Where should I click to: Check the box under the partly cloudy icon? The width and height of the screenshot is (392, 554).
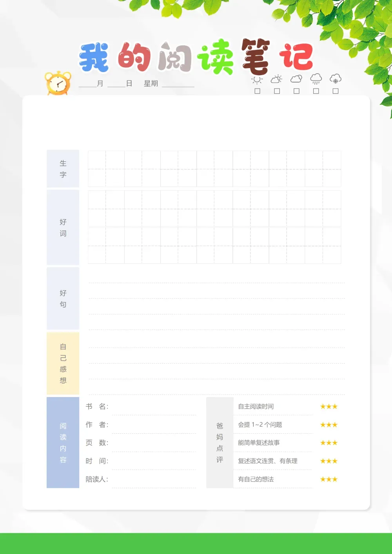(x=277, y=91)
